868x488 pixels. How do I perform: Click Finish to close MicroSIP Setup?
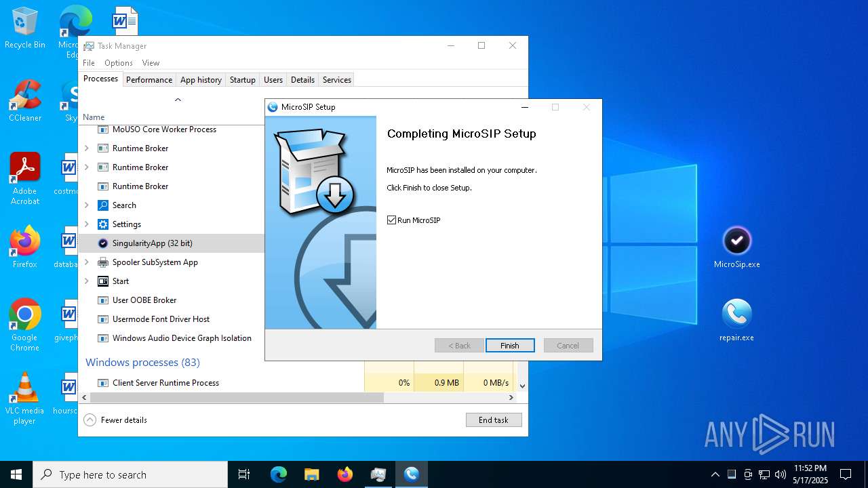510,346
